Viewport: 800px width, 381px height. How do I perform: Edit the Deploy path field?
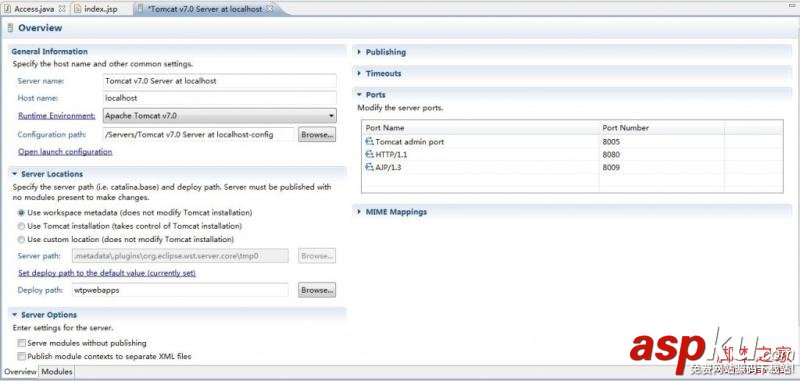pos(181,290)
